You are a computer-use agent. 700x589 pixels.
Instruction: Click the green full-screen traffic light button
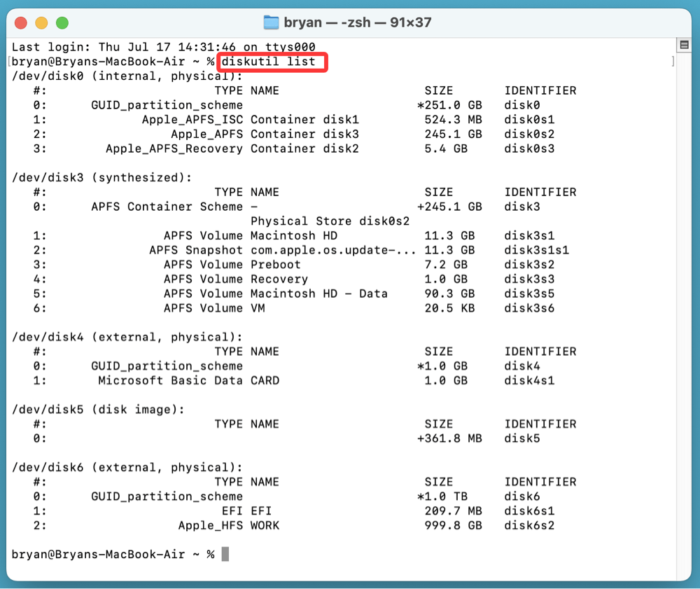pyautogui.click(x=61, y=22)
